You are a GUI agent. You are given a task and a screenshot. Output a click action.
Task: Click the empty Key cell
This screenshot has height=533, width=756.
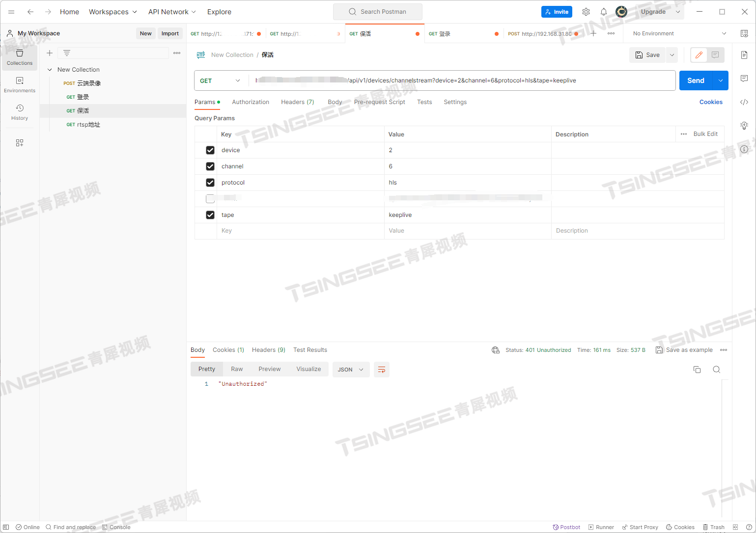point(301,231)
